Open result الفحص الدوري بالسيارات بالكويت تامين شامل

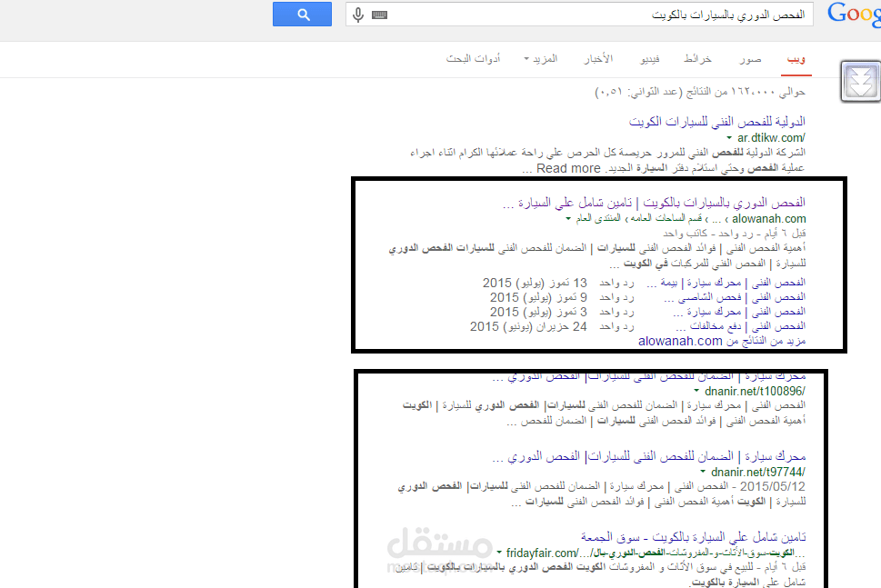tap(654, 202)
